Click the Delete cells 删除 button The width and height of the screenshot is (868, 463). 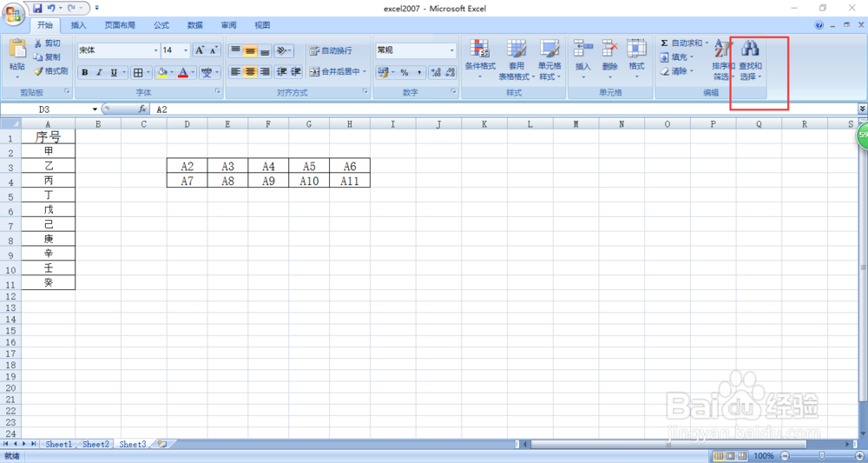point(610,60)
